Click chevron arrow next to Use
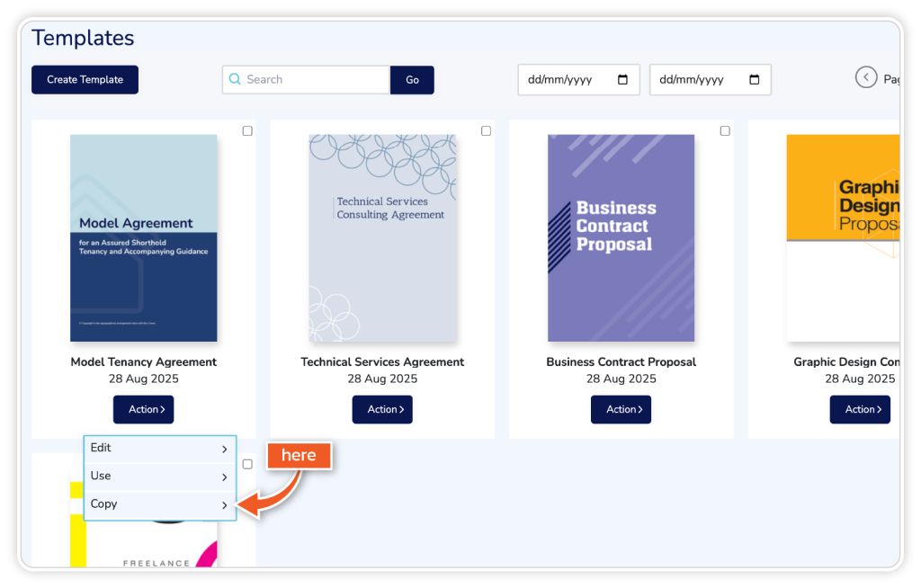The height and width of the screenshot is (588, 921). point(224,477)
